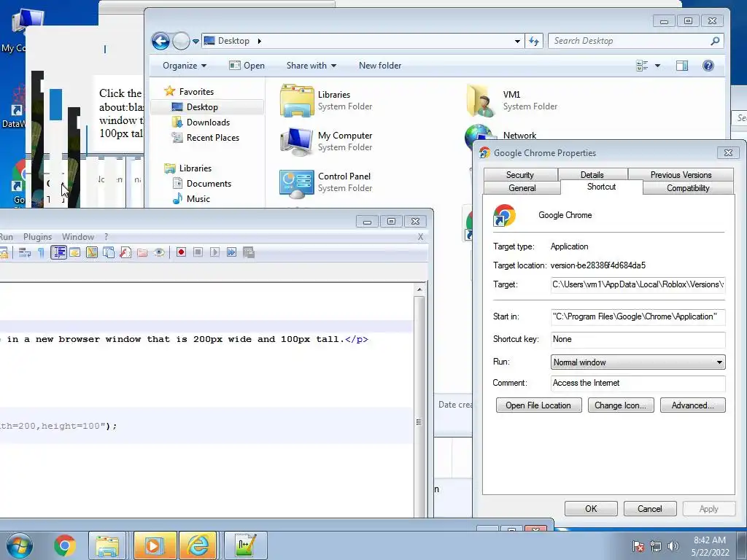Click the Target path field
Screen dimensions: 747x560
click(638, 285)
